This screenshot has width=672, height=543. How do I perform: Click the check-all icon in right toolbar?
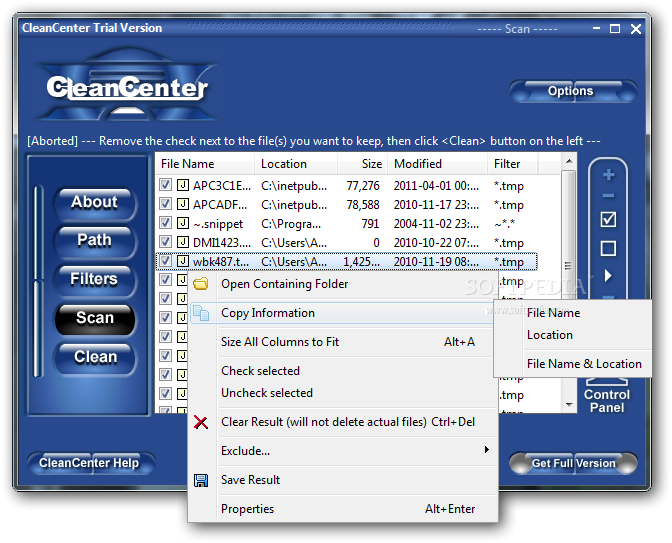(609, 219)
